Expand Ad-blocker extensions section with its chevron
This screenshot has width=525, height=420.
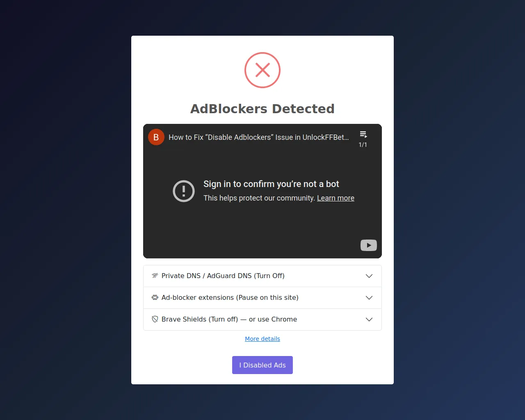tap(369, 298)
